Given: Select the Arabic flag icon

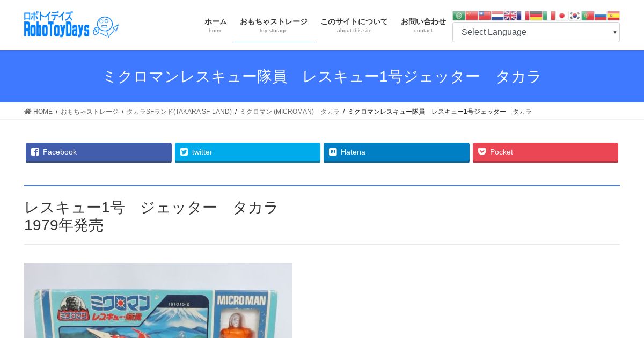Looking at the screenshot, I should [x=459, y=16].
